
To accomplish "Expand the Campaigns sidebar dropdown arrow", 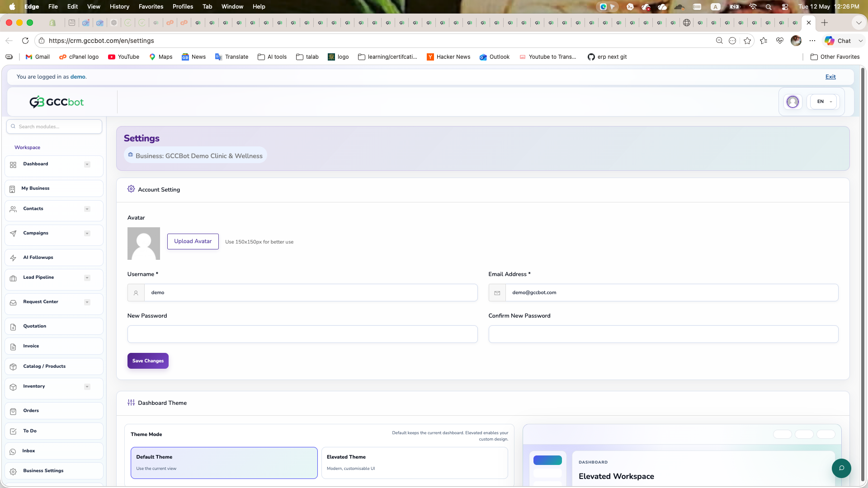I will pyautogui.click(x=87, y=234).
